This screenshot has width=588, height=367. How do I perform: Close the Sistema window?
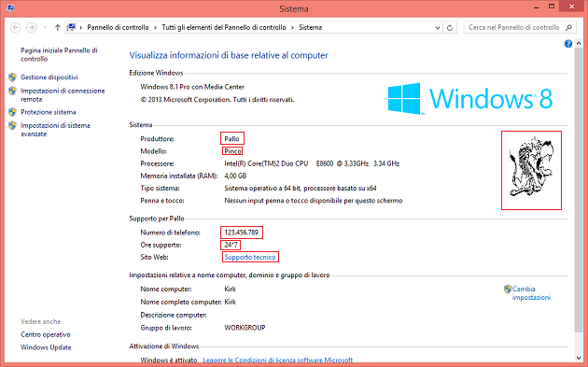[x=572, y=7]
